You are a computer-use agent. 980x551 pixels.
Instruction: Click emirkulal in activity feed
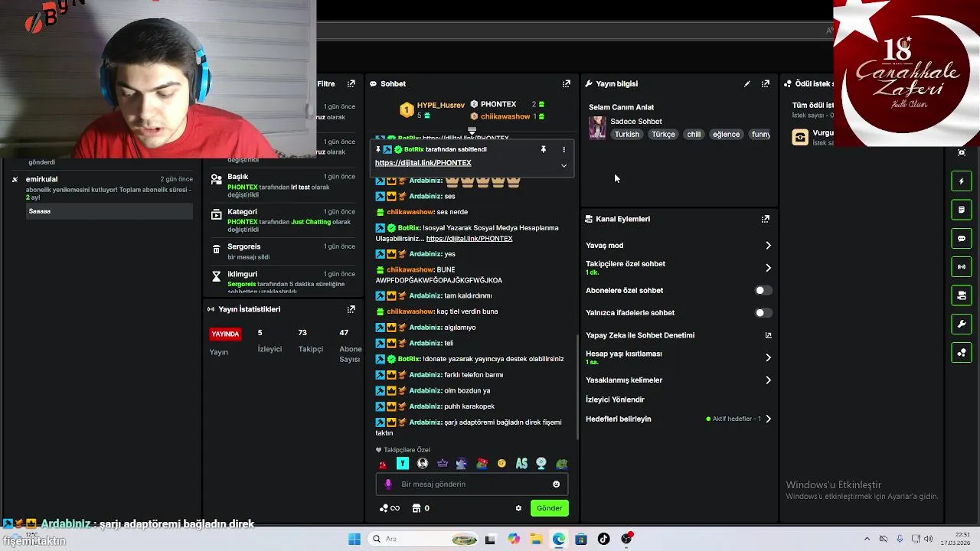click(41, 179)
